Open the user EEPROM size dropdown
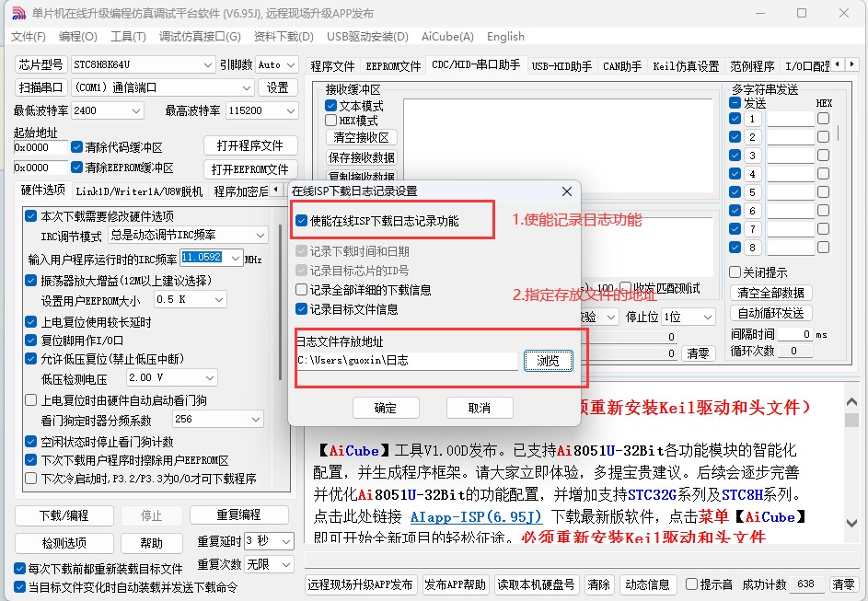Screen dimensions: 868x601 tap(190, 299)
